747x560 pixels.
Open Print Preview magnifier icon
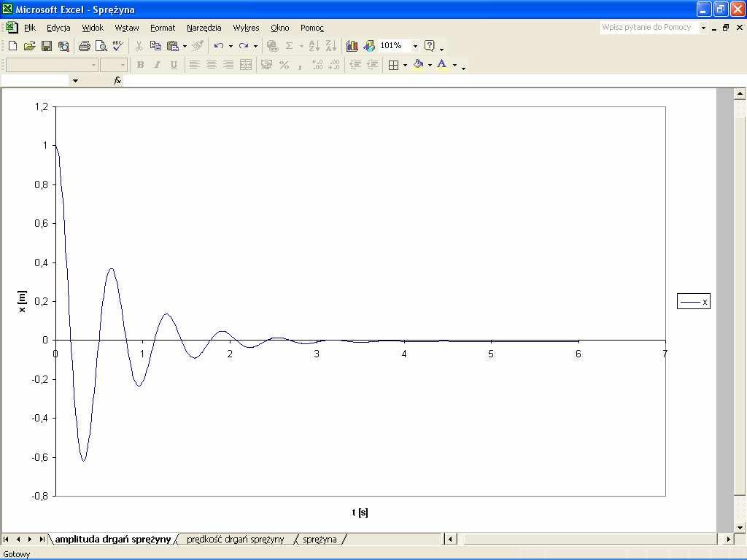101,46
